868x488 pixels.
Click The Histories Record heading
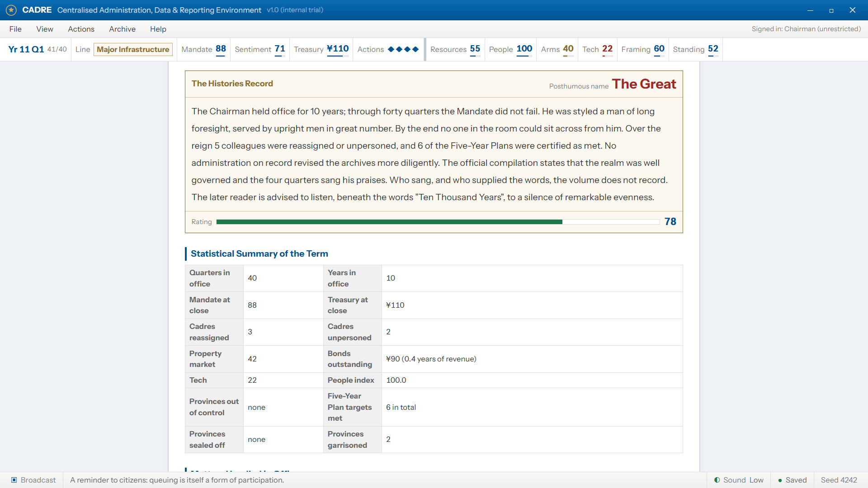232,84
